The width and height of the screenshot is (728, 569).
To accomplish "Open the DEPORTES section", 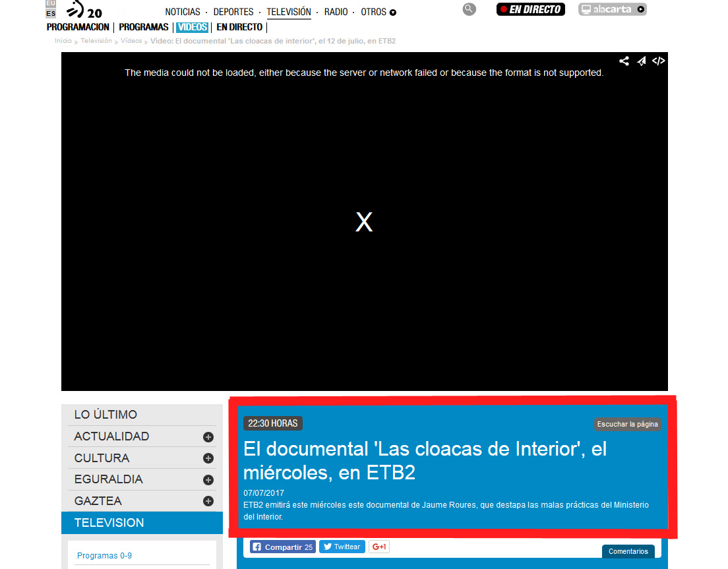I will pyautogui.click(x=233, y=12).
